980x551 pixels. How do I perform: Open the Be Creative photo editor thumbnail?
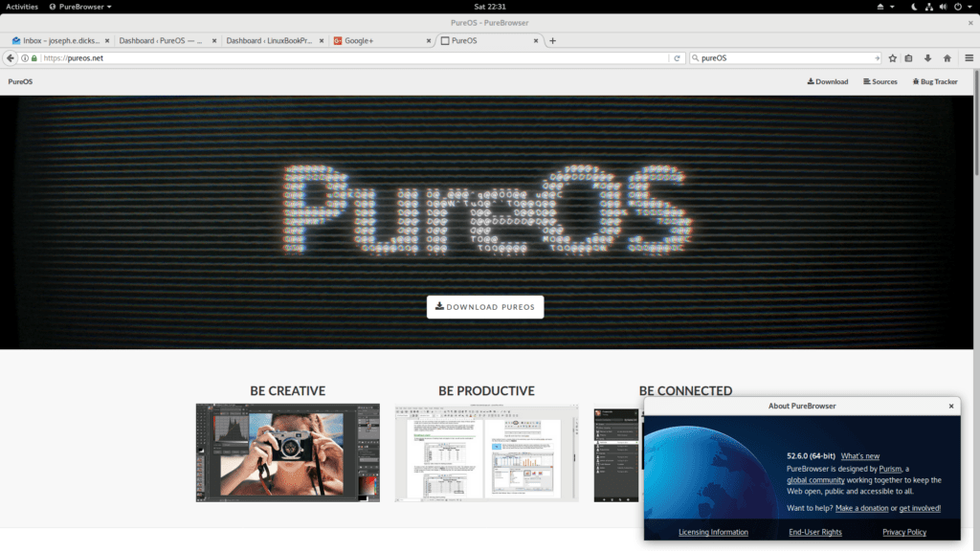point(287,452)
